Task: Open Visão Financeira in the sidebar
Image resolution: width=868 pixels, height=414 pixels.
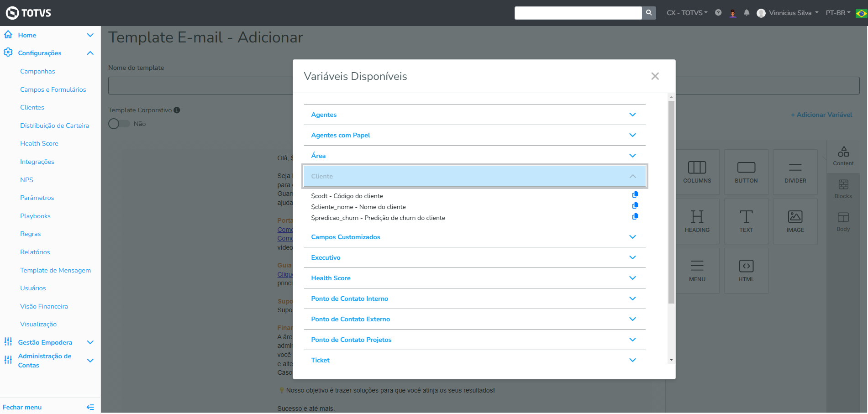Action: pos(44,306)
